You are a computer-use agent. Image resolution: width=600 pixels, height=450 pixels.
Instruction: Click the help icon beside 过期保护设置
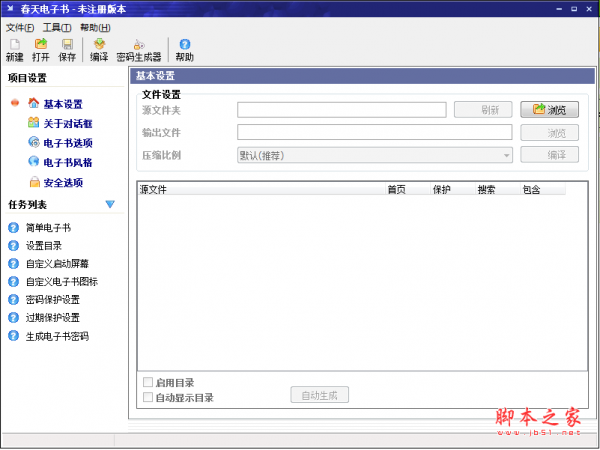[13, 318]
